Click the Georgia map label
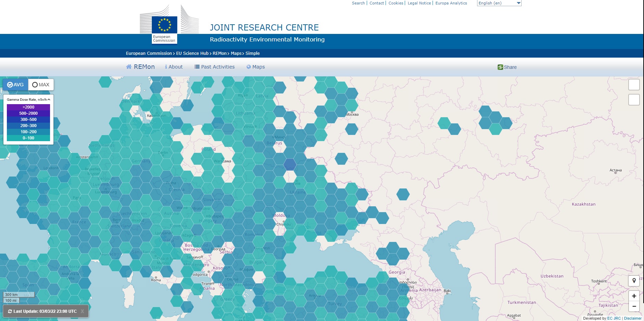The image size is (644, 321). (x=397, y=272)
